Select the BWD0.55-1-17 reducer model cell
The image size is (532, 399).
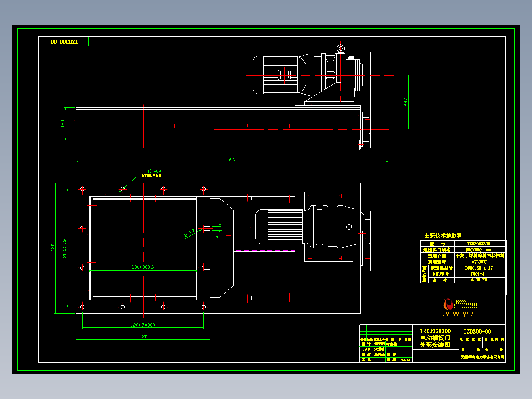pyautogui.click(x=479, y=268)
